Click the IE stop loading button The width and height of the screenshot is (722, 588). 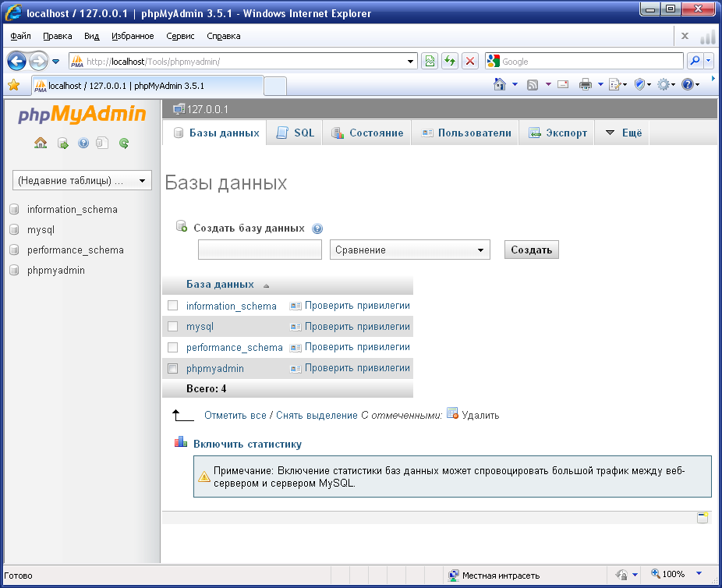click(469, 61)
